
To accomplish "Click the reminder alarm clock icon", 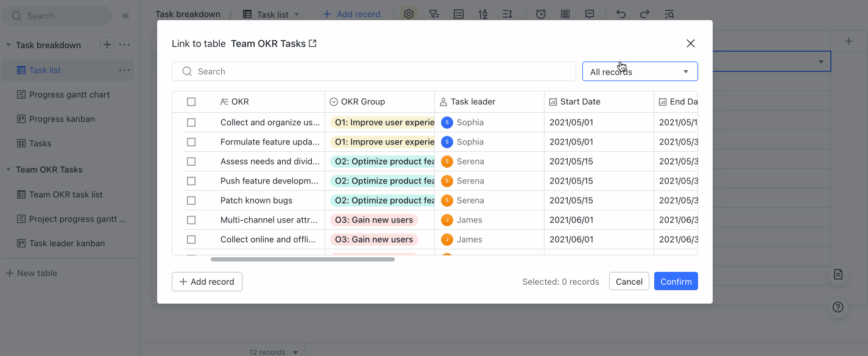I will 540,14.
